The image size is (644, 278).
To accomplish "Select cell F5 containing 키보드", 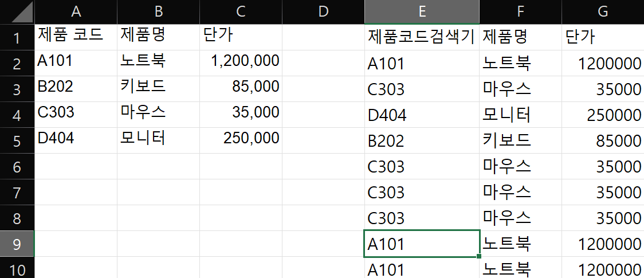I will (520, 141).
